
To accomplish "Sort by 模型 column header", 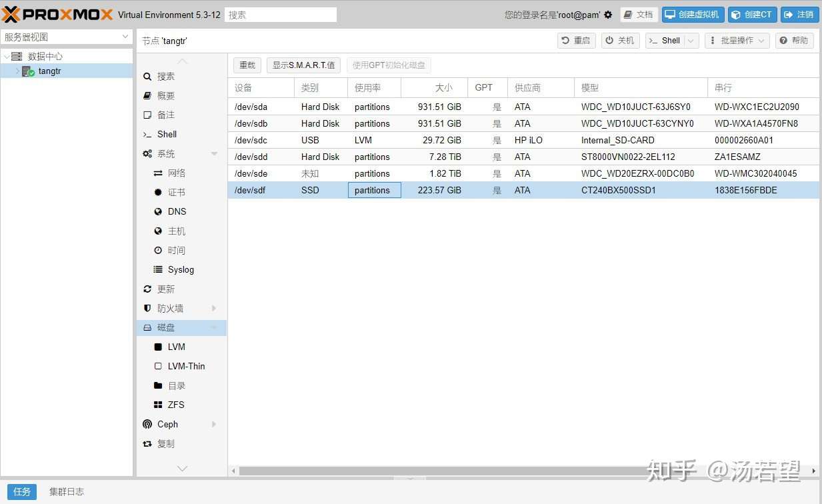I will 641,88.
